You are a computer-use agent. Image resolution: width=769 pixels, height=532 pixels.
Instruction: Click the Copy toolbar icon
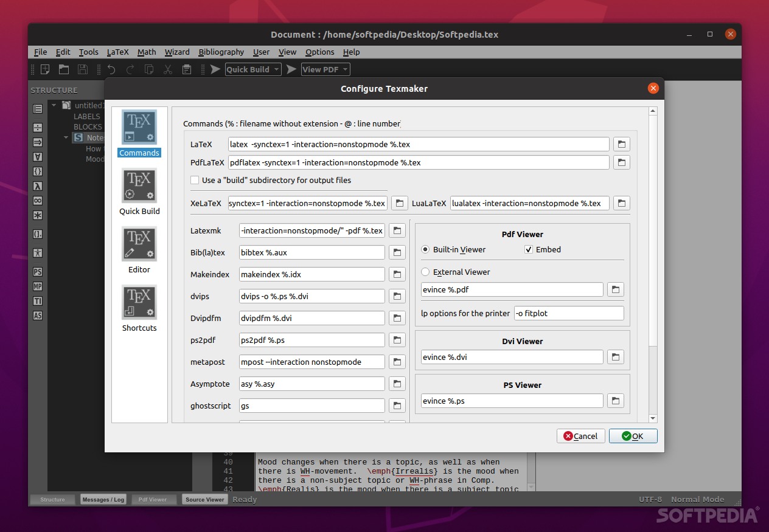click(149, 69)
